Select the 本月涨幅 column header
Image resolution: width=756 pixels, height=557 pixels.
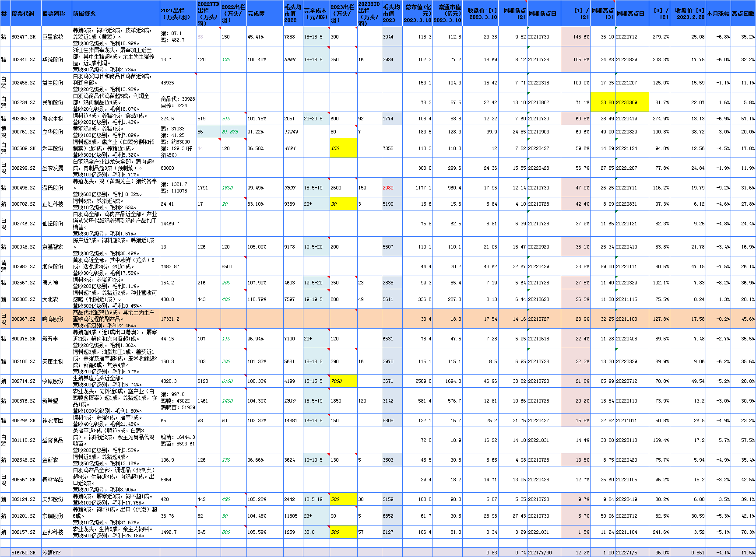(x=718, y=14)
